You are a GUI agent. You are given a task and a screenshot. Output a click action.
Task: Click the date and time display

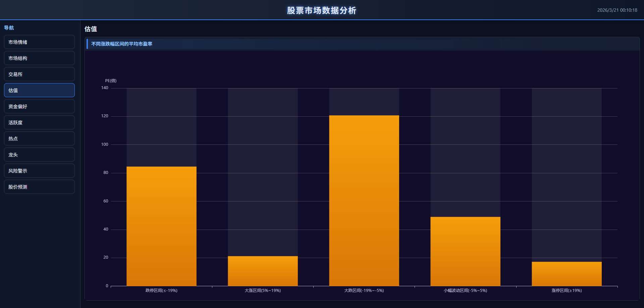coord(617,10)
